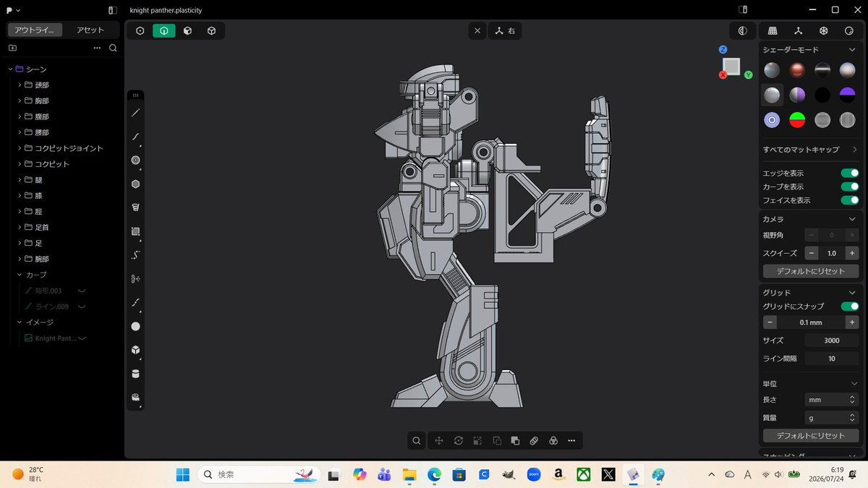Select the hexagon polygon tool
The width and height of the screenshot is (868, 488).
(x=135, y=184)
